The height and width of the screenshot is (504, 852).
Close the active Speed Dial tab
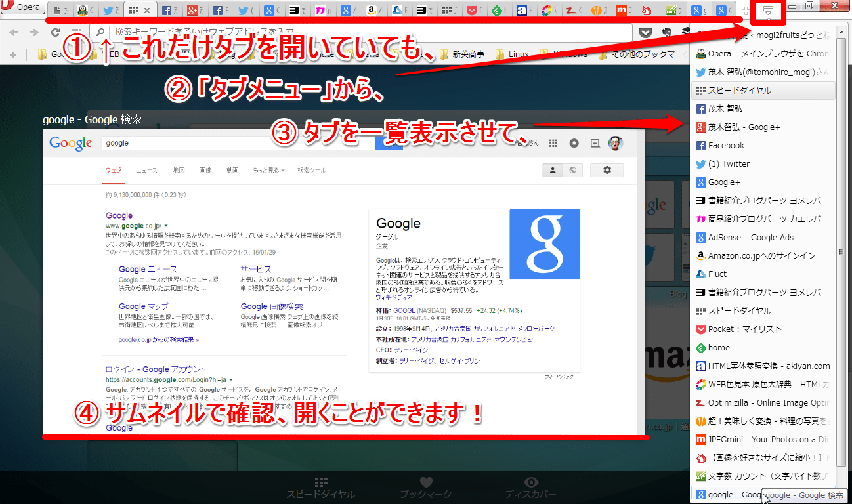pyautogui.click(x=147, y=10)
